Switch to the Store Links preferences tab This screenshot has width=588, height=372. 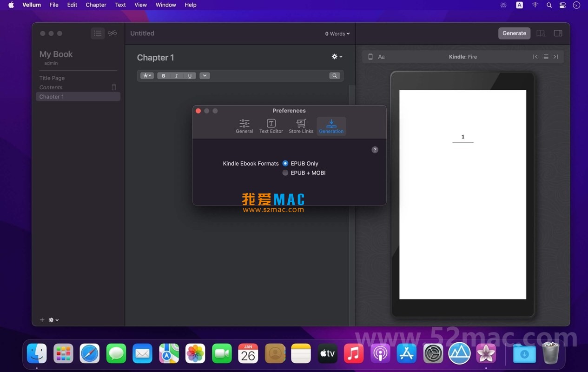301,126
